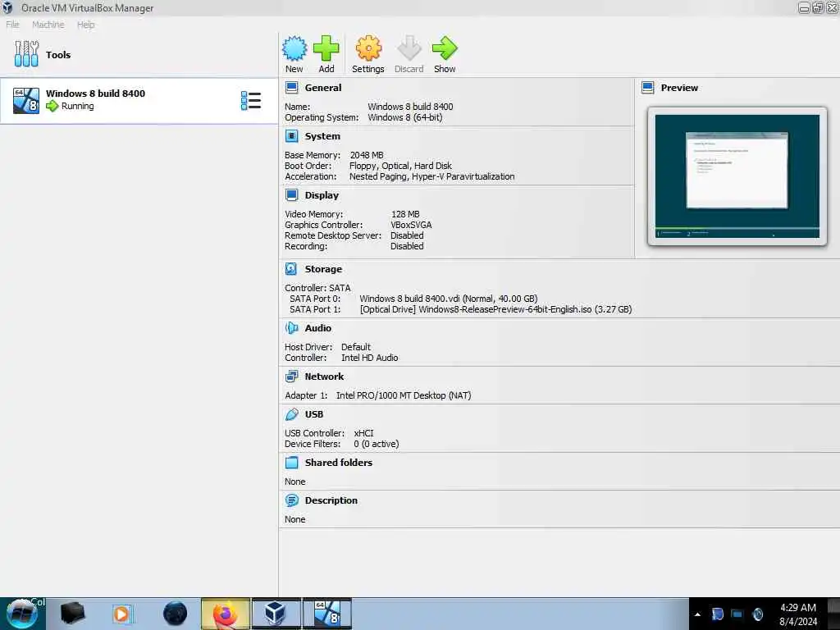
Task: Click the Windows 8 (64-bit) operating system value
Action: point(405,117)
